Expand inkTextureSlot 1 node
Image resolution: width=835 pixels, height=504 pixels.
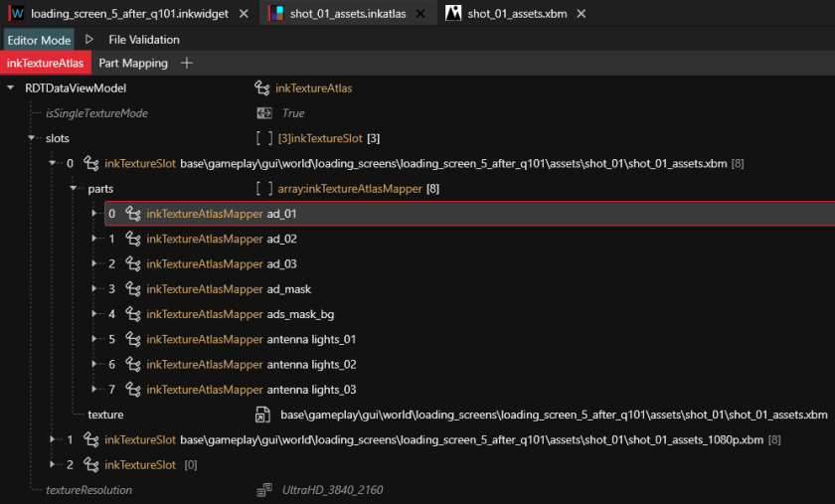[52, 439]
